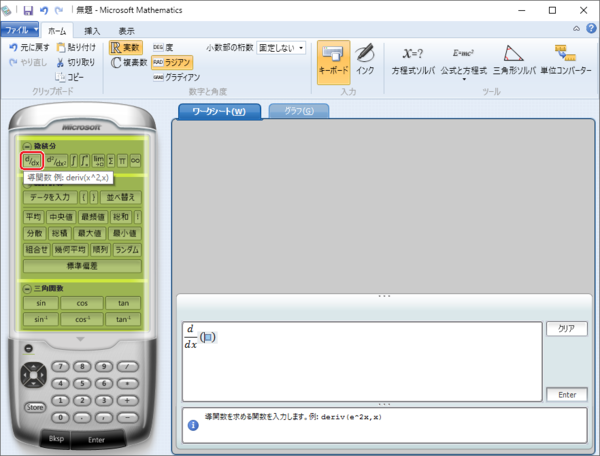Click the placeholder box in the d/dx expression
The height and width of the screenshot is (456, 600).
(x=208, y=337)
